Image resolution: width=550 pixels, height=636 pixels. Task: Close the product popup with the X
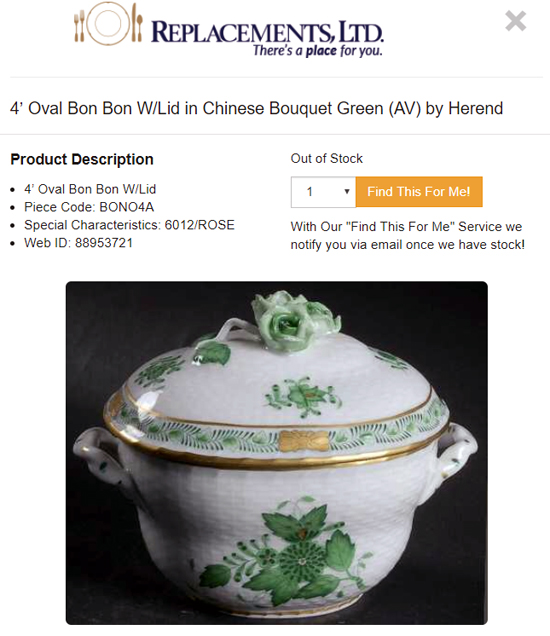click(x=516, y=21)
